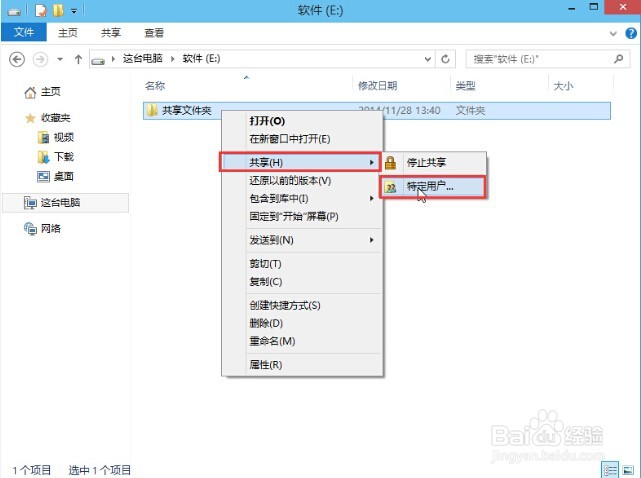Click the 文件夹 type cell
Screen dimensions: 641x478
tap(470, 110)
